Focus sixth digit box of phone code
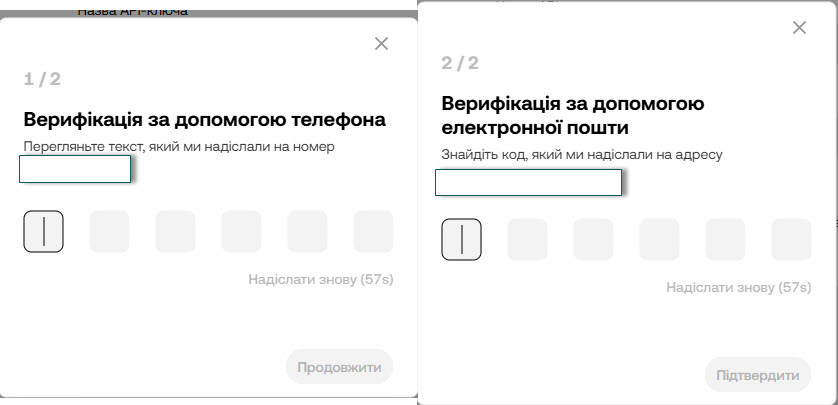 coord(373,232)
